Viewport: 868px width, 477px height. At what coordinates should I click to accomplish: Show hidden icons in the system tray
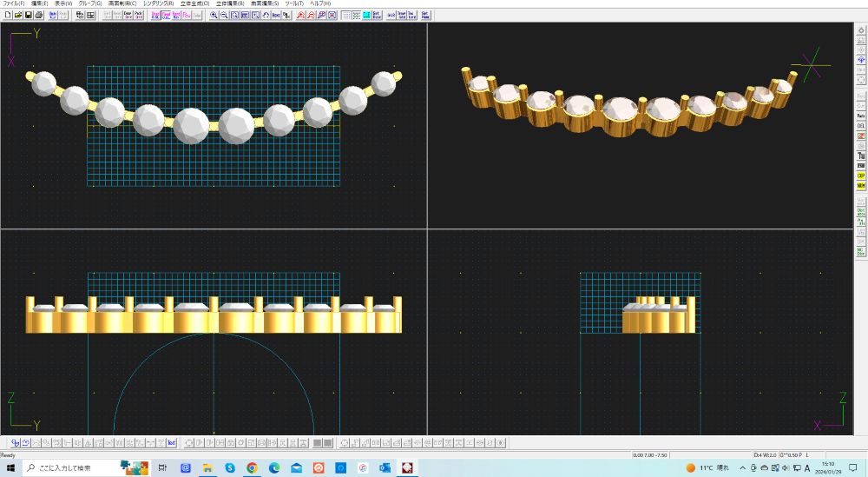pos(742,467)
